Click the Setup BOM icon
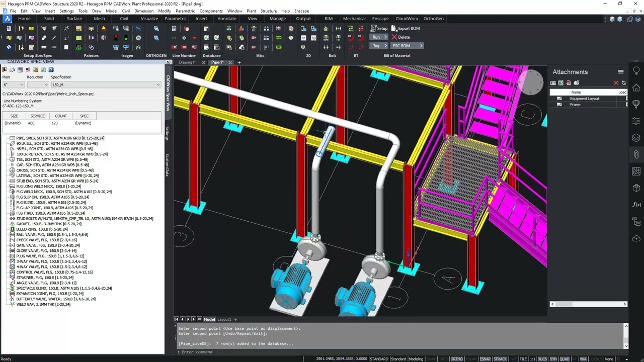The image size is (644, 362). point(373,28)
